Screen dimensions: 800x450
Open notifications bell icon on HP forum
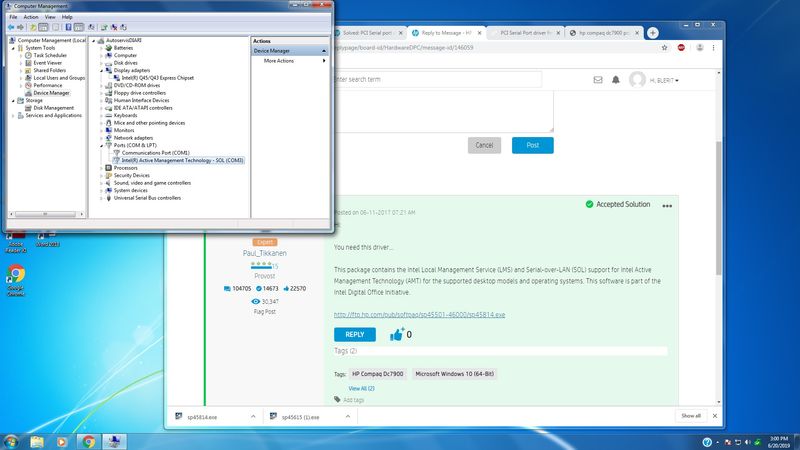click(616, 80)
